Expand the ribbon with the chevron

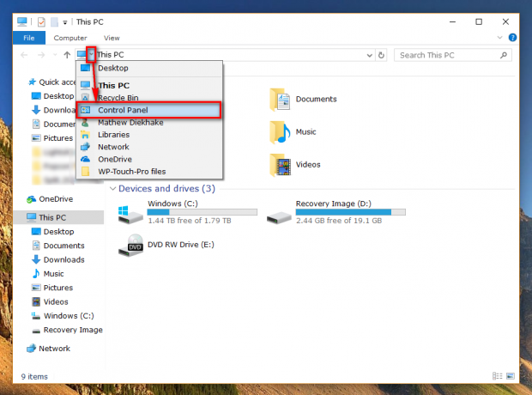[x=499, y=38]
